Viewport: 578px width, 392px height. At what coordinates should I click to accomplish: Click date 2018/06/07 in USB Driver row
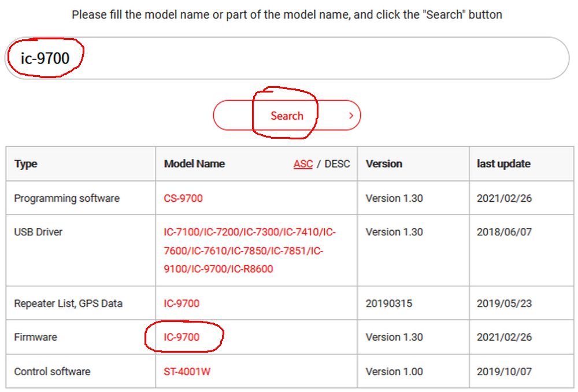click(504, 232)
